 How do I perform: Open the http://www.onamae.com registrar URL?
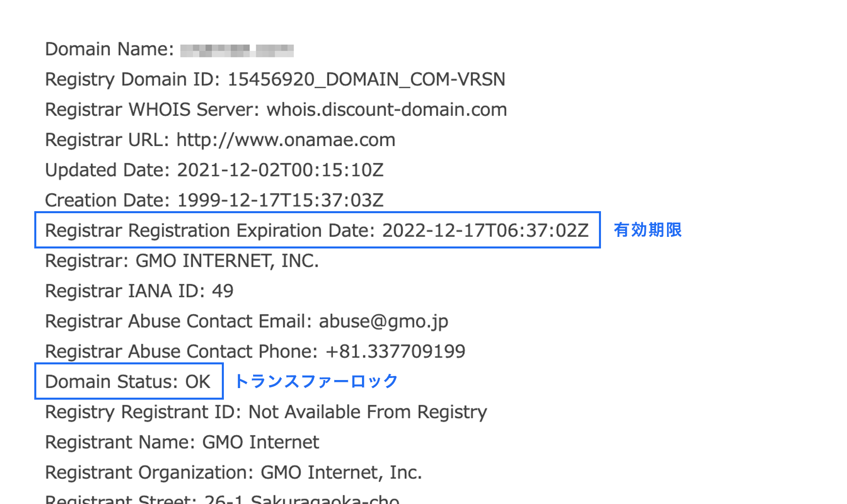(286, 140)
